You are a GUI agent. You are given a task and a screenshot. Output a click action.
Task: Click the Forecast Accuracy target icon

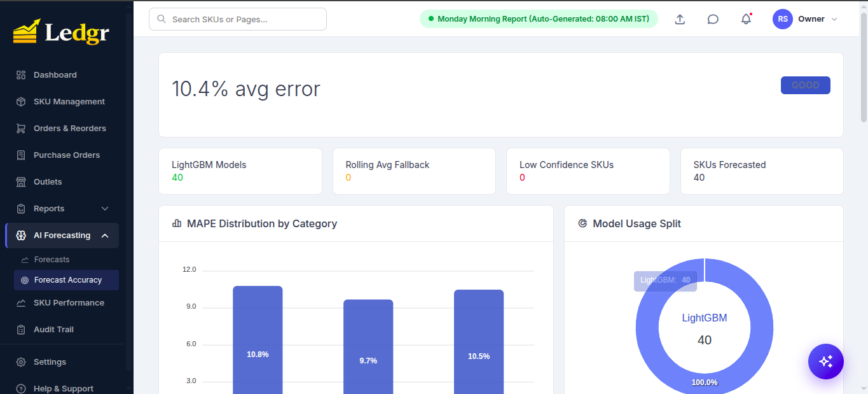tap(25, 280)
